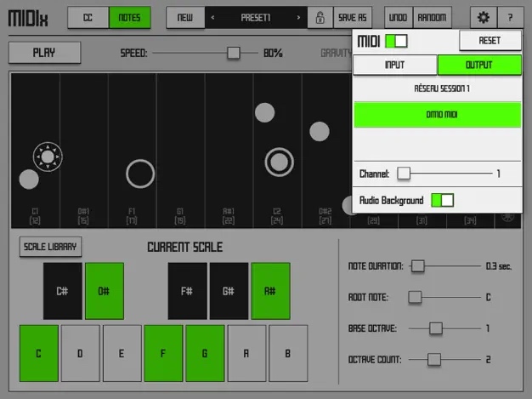532x399 pixels.
Task: Open the settings gear icon
Action: coord(484,17)
